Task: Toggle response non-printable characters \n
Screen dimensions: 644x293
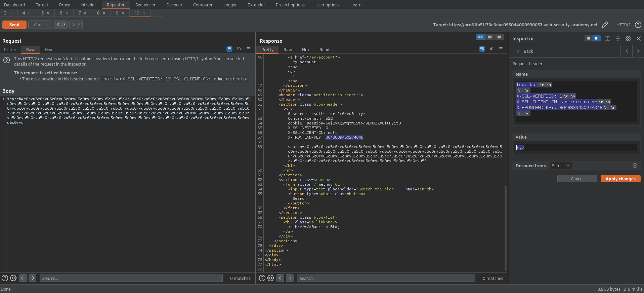Action: pyautogui.click(x=491, y=49)
